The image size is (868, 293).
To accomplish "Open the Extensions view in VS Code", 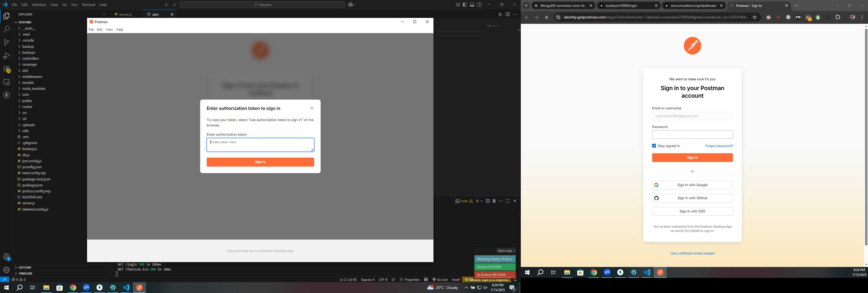I will click(7, 69).
